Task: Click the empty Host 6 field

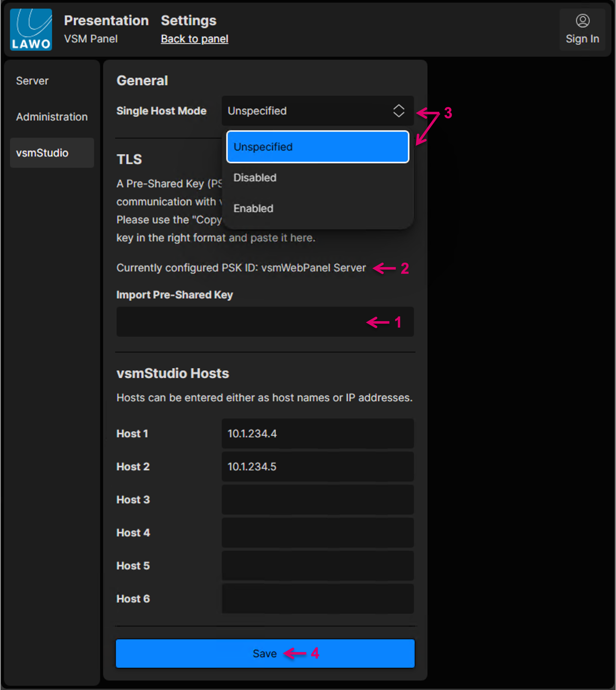Action: pyautogui.click(x=317, y=598)
